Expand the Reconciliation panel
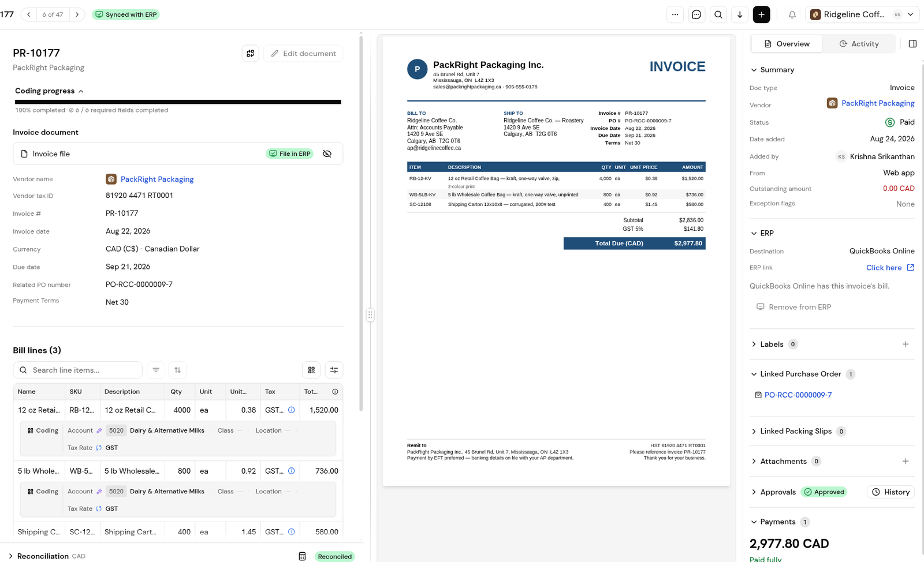 point(10,556)
